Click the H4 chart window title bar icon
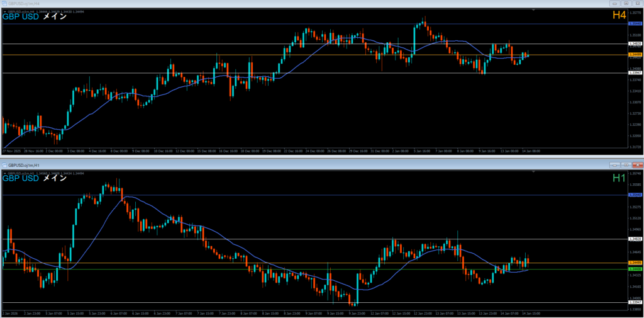The image size is (644, 318). (x=4, y=4)
